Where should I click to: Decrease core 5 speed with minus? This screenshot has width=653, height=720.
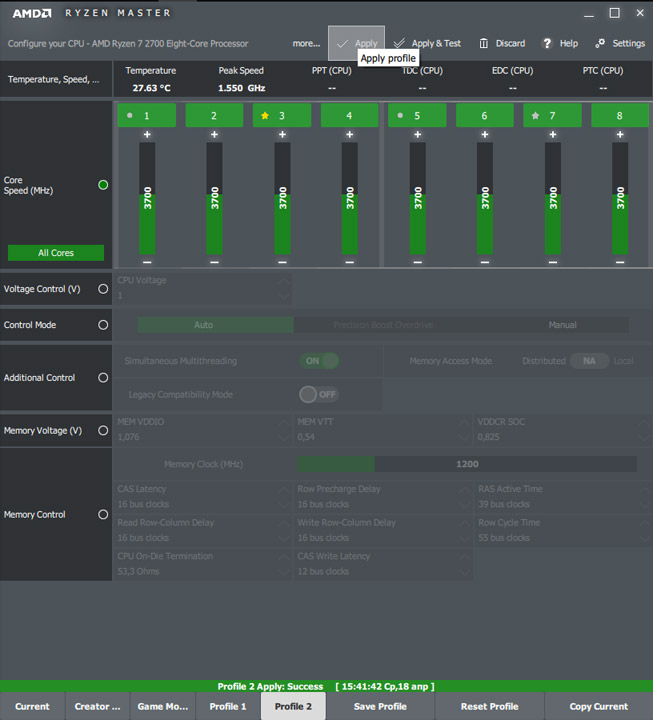[417, 262]
